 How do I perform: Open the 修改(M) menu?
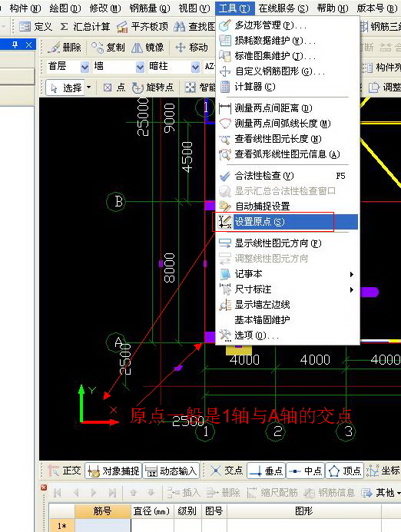105,8
